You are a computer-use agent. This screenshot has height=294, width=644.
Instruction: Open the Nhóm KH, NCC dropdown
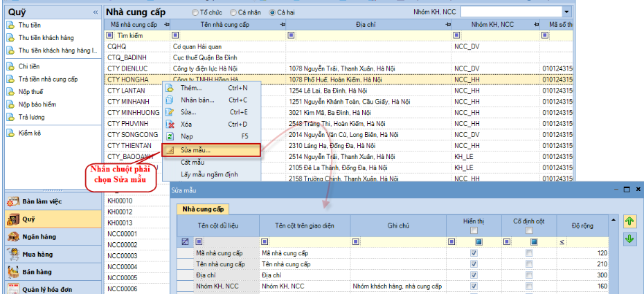(567, 12)
